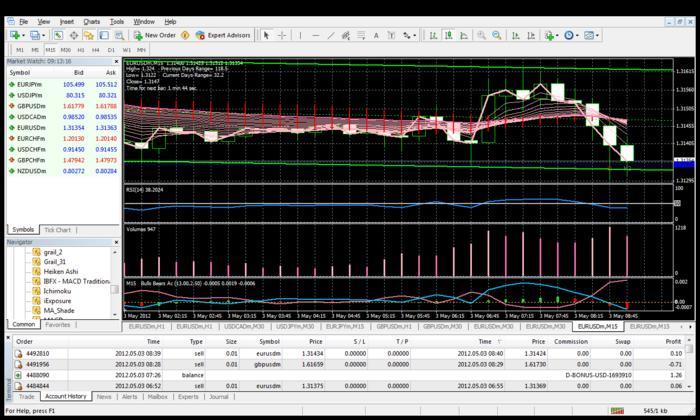700x420 pixels.
Task: Close the Market Watch panel
Action: [x=117, y=62]
